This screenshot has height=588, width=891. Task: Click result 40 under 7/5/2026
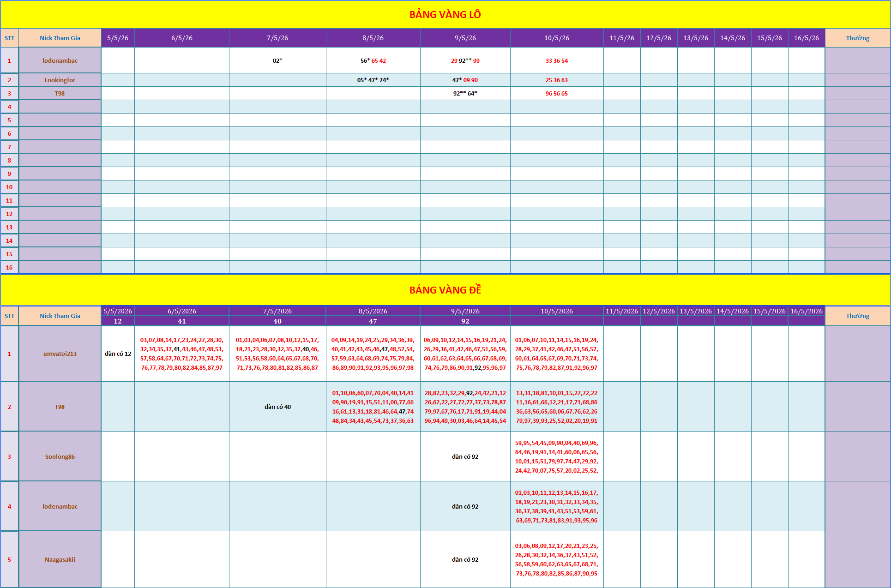tap(277, 321)
